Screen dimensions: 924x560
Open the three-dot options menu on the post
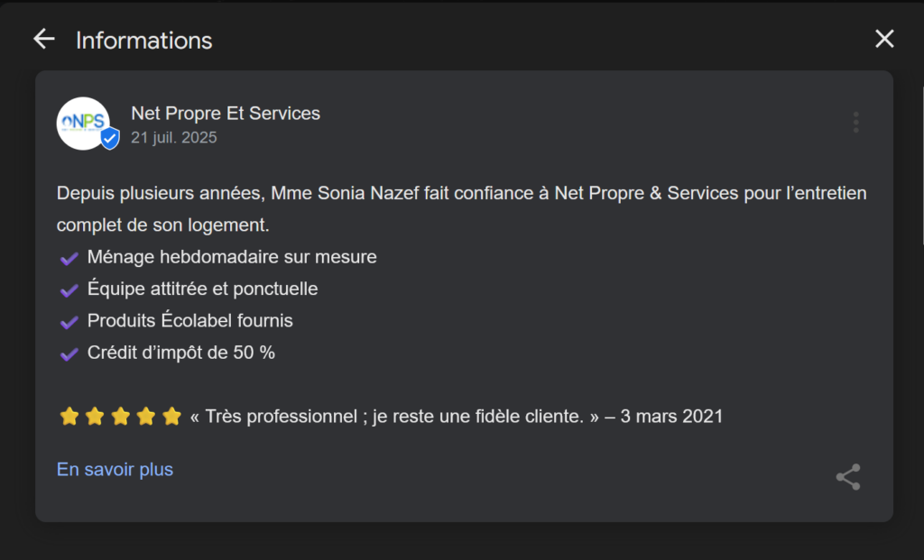pos(856,123)
